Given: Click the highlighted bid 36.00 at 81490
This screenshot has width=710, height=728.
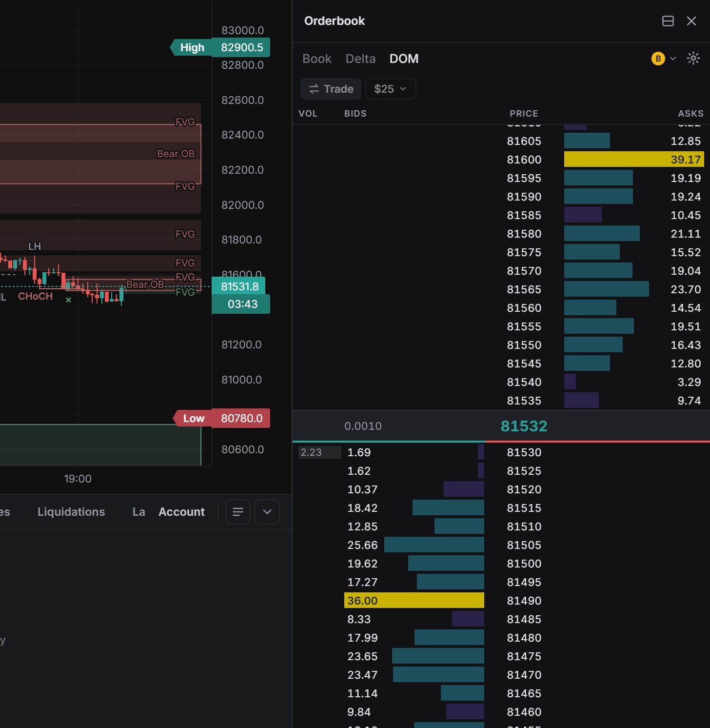Looking at the screenshot, I should tap(414, 601).
